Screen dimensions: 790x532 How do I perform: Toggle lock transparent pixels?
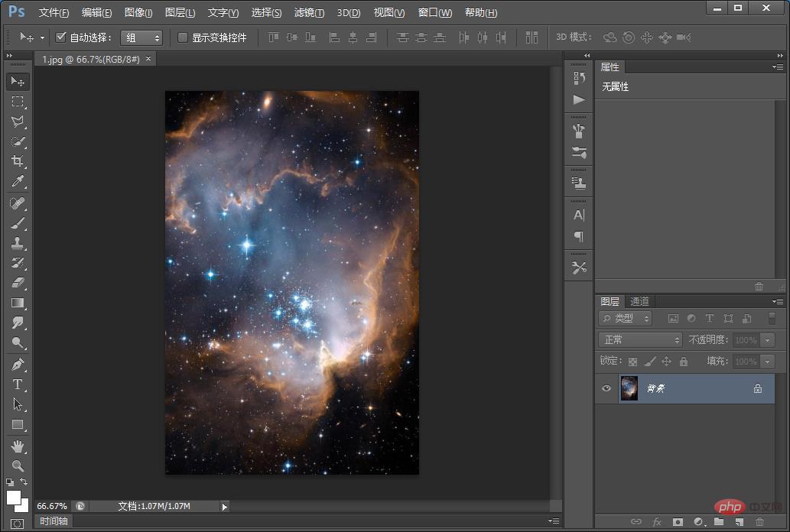(x=633, y=362)
